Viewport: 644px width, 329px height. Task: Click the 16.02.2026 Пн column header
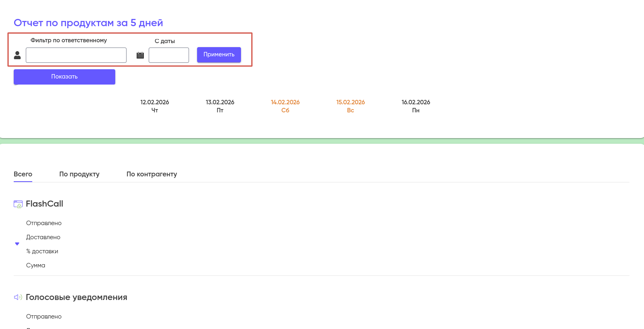pos(416,106)
